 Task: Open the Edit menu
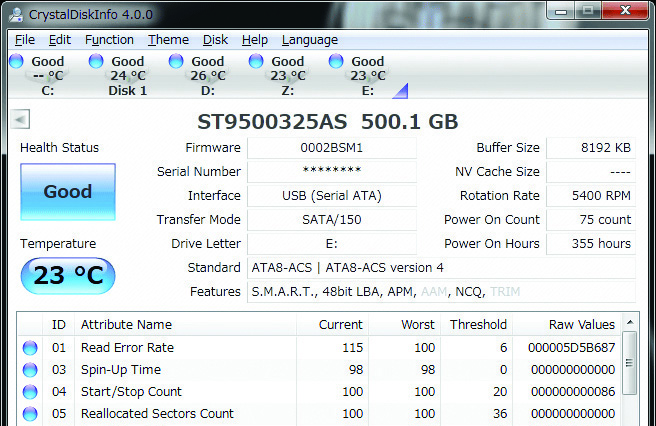[x=59, y=40]
